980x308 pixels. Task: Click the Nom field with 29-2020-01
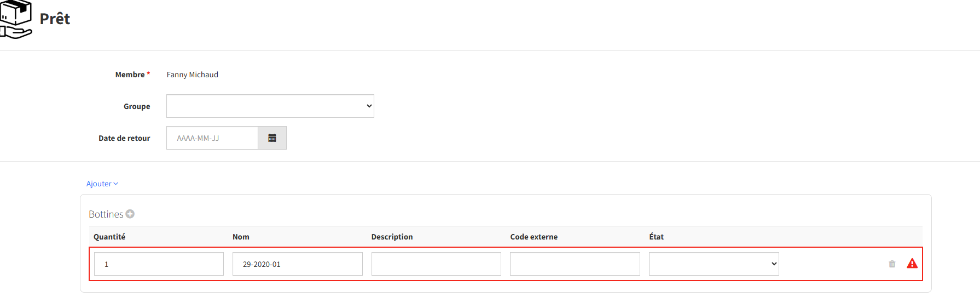tap(298, 264)
